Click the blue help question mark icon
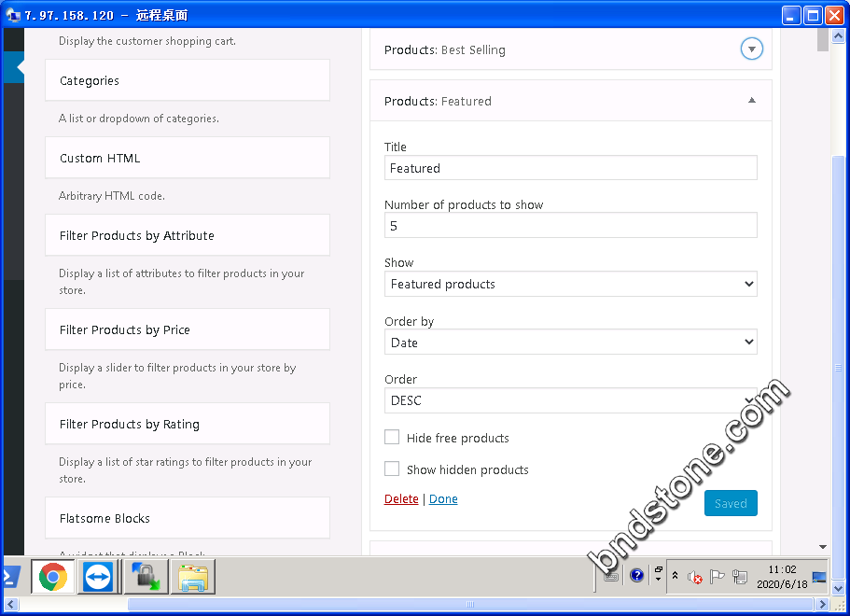This screenshot has height=616, width=850. click(637, 575)
